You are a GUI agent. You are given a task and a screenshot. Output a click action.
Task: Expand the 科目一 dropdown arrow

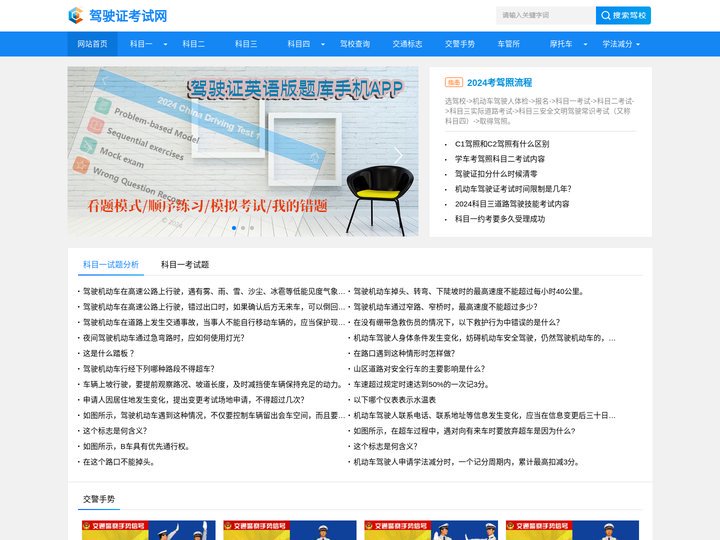165,45
